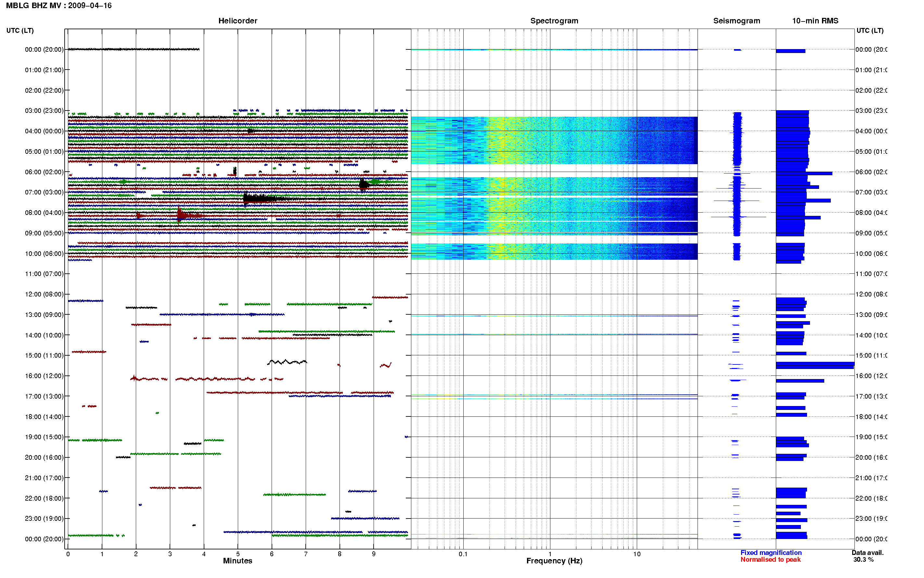Screen dimensions: 924x578
Task: Click the red Normalised to peak legend text
Action: [x=770, y=560]
